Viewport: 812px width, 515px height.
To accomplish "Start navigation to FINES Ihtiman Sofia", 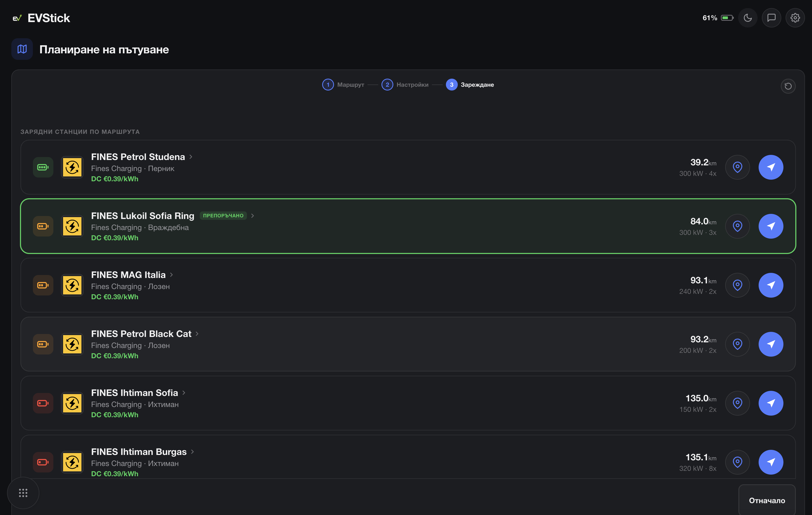I will click(771, 403).
